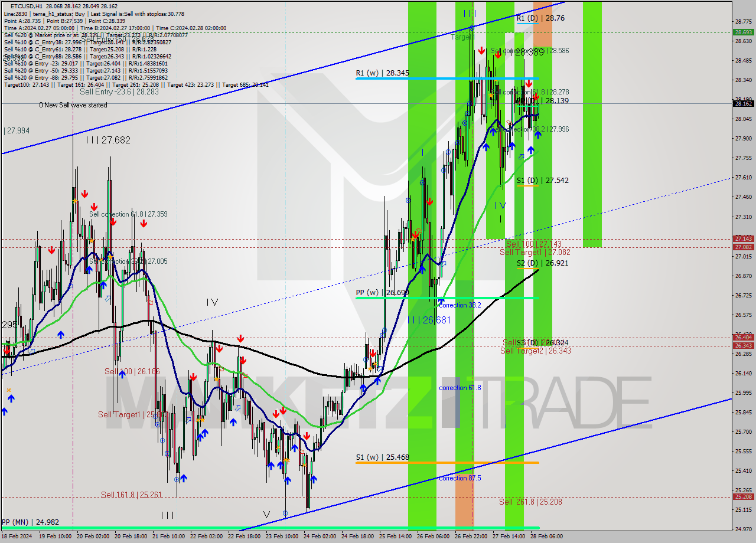Select the Sell 100 | 26.186 label
Image resolution: width=756 pixels, height=543 pixels.
coord(132,371)
